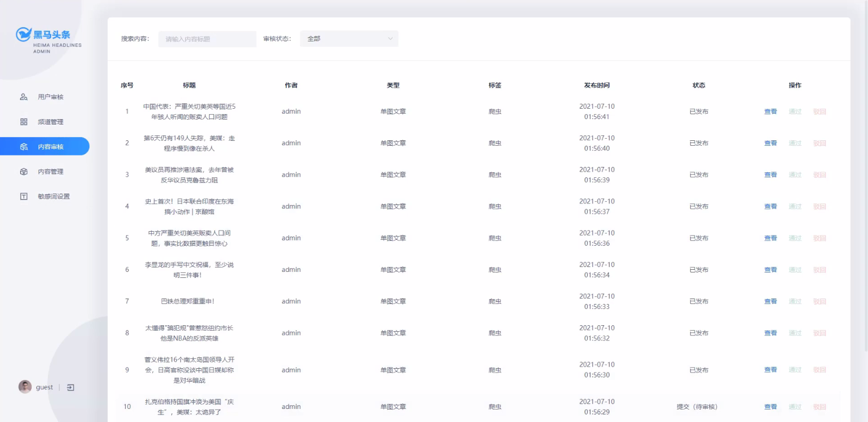Click 查看 for row 10
Viewport: 868px width, 422px height.
point(771,407)
